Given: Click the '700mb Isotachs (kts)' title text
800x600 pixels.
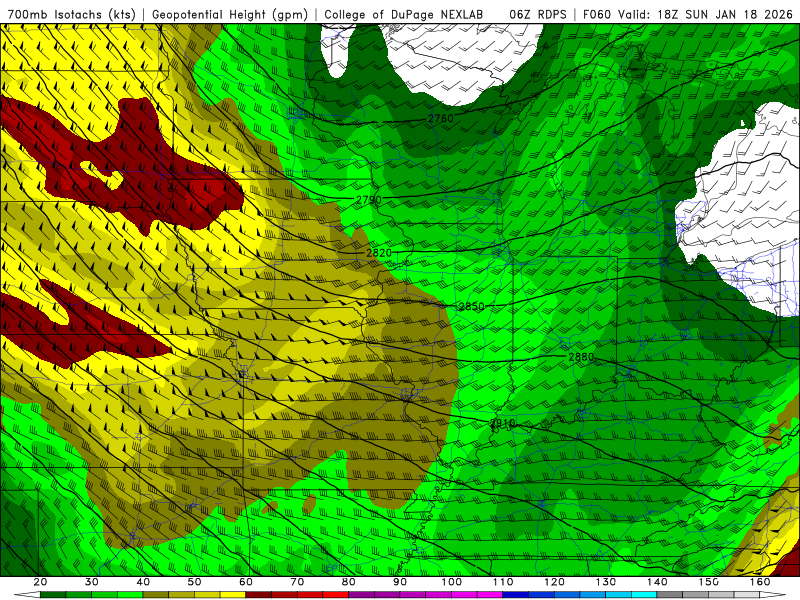Looking at the screenshot, I should click(71, 14).
